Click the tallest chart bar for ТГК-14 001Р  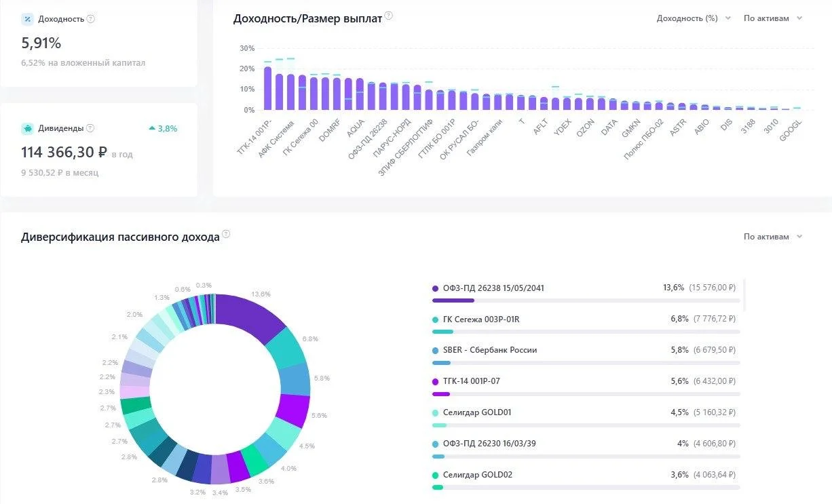point(267,88)
